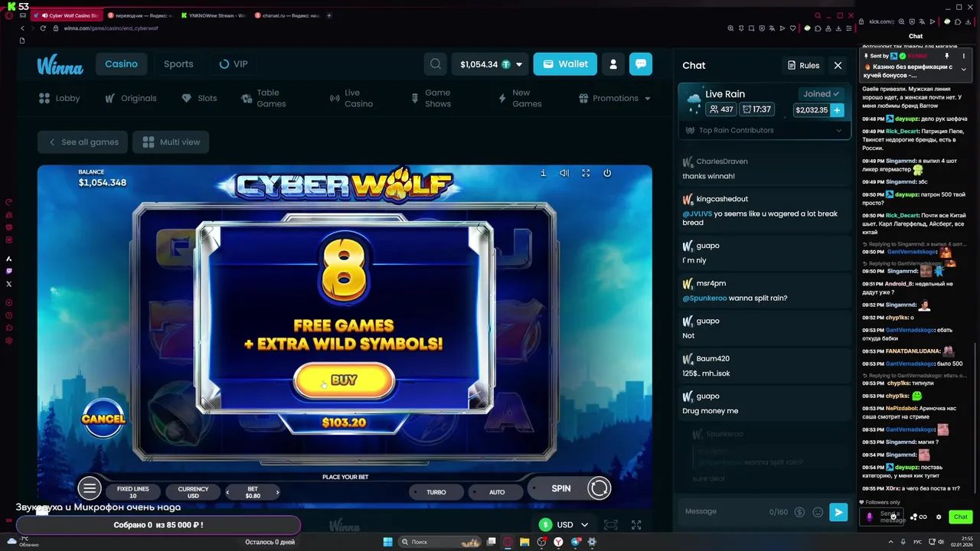
Task: Open the tip dollar icon in chat
Action: point(800,512)
